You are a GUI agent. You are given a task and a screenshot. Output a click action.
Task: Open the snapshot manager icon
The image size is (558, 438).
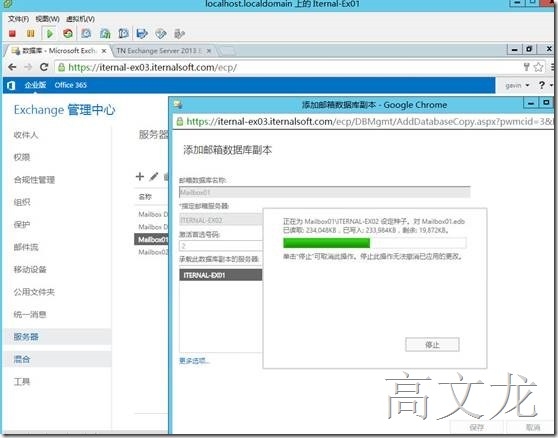pos(123,34)
